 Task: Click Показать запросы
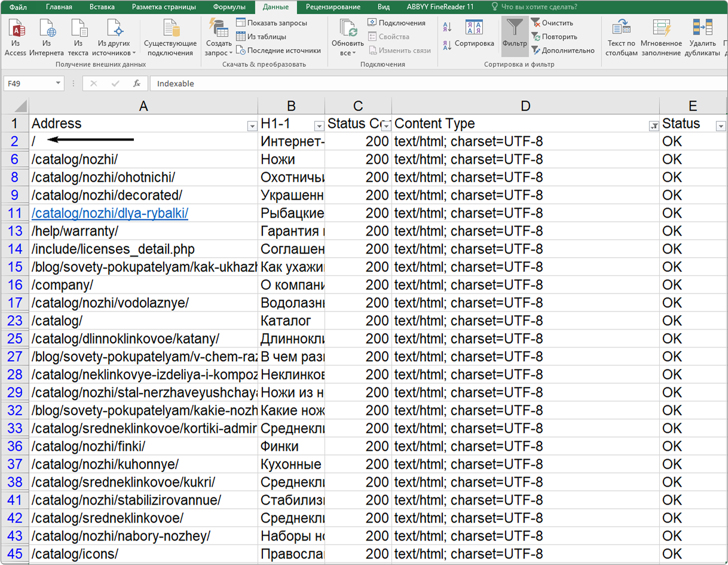272,23
